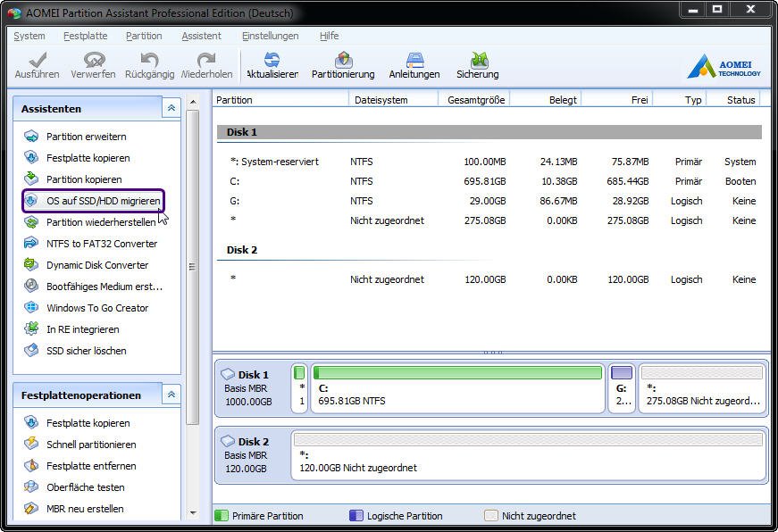Open the Festplatte menu
The image size is (778, 532).
[86, 36]
